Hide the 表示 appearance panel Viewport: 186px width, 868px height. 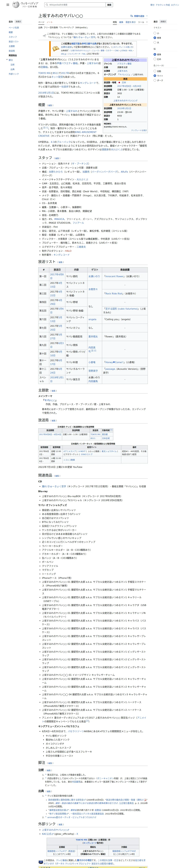[x=163, y=22]
